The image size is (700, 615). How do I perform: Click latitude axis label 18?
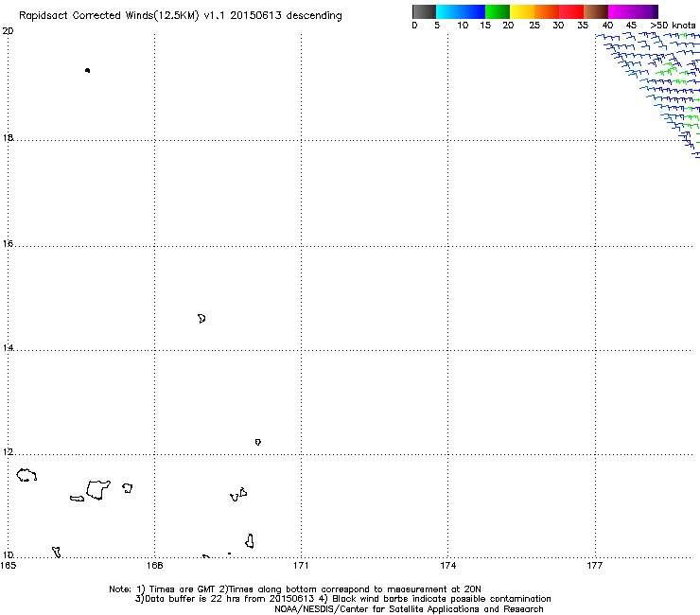[8, 137]
